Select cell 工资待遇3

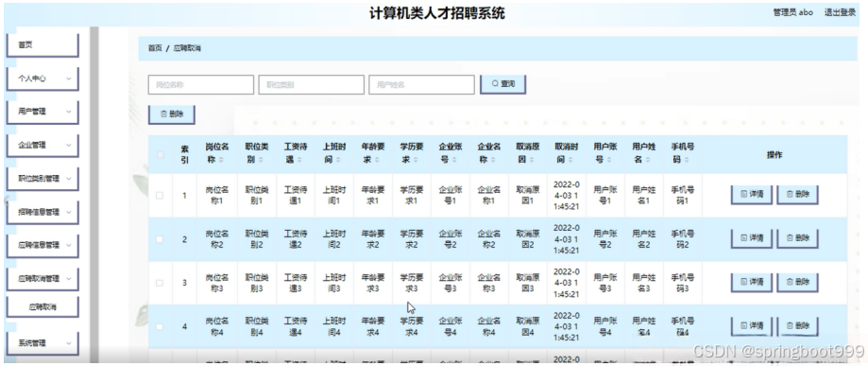coord(295,283)
